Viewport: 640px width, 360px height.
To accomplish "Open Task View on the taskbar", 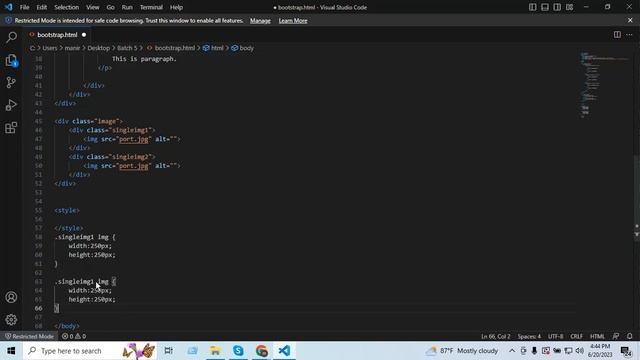I will pos(168,351).
